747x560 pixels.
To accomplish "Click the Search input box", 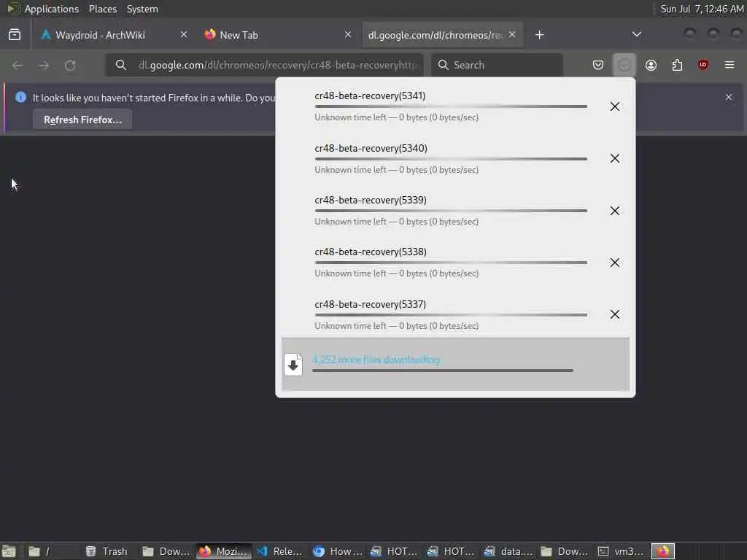I will click(497, 65).
